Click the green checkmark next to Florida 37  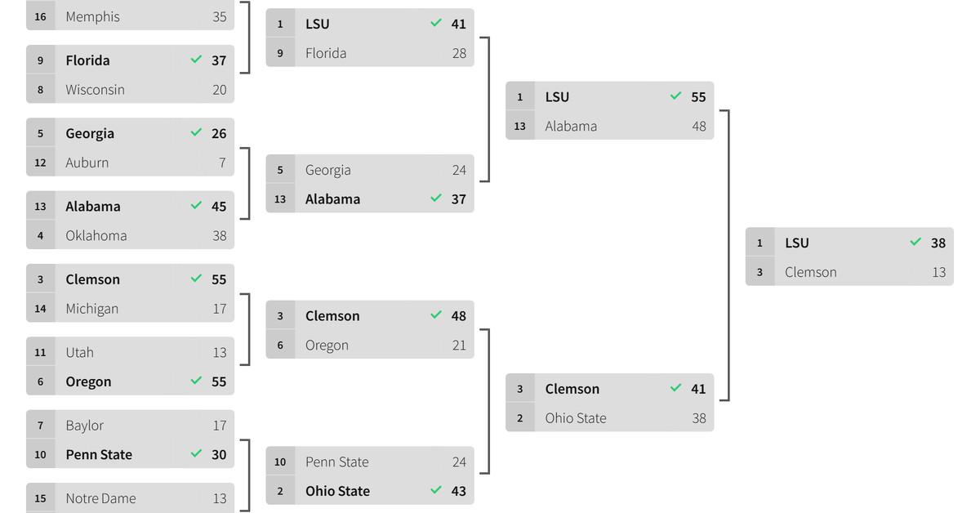196,60
